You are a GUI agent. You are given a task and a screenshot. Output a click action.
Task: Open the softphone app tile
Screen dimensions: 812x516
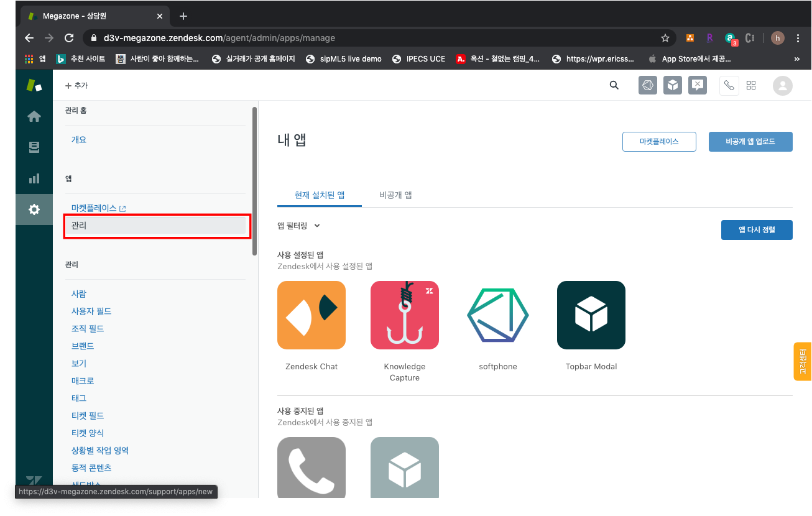[x=498, y=315]
